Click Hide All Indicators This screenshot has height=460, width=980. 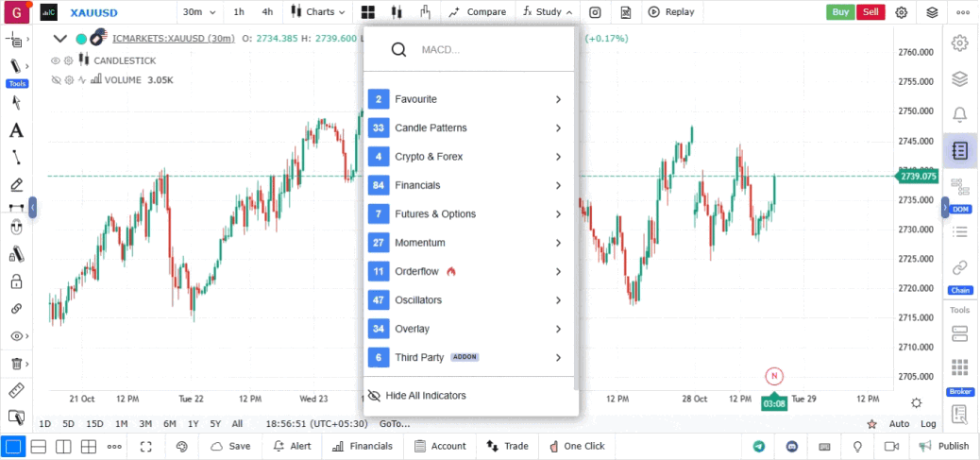coord(425,396)
